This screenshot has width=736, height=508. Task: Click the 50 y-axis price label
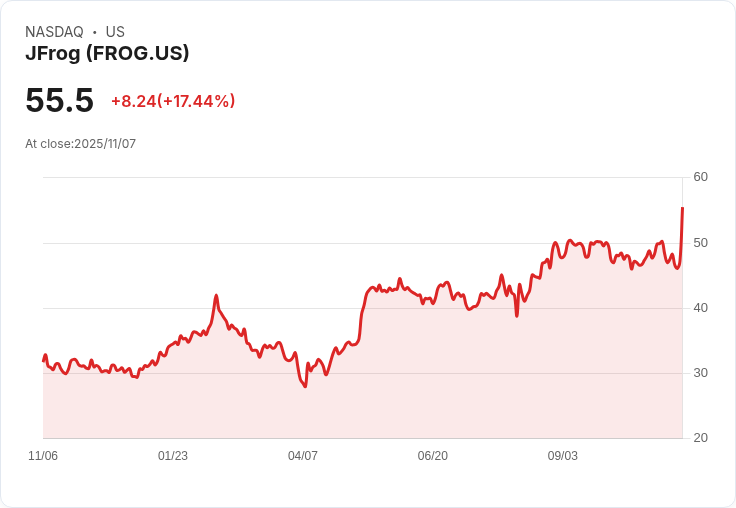click(x=701, y=243)
